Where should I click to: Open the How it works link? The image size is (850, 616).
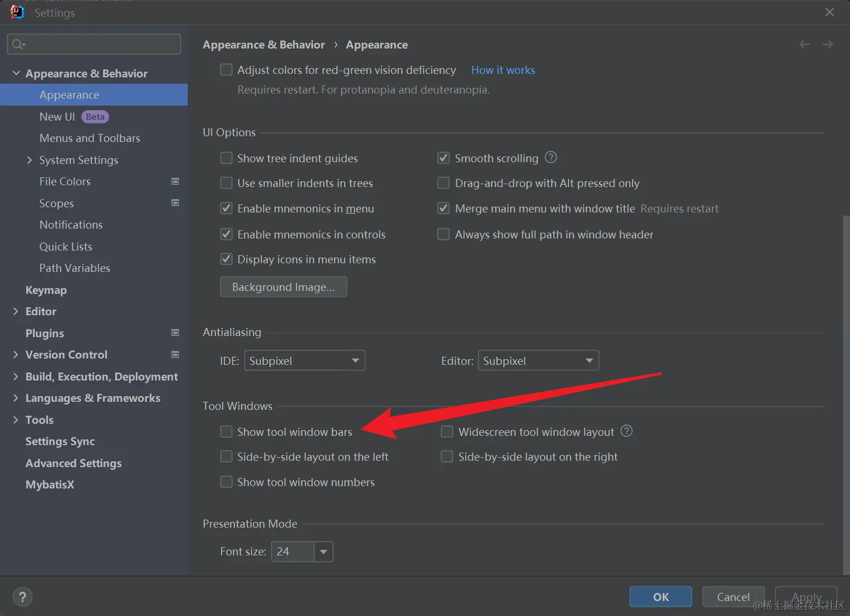pos(503,70)
